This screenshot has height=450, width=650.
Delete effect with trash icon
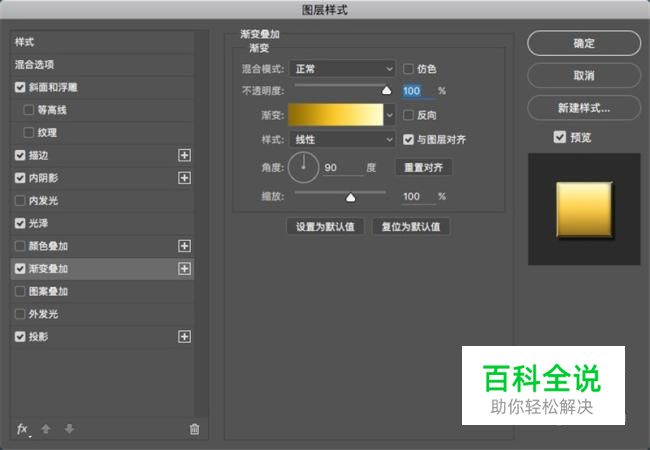point(194,429)
